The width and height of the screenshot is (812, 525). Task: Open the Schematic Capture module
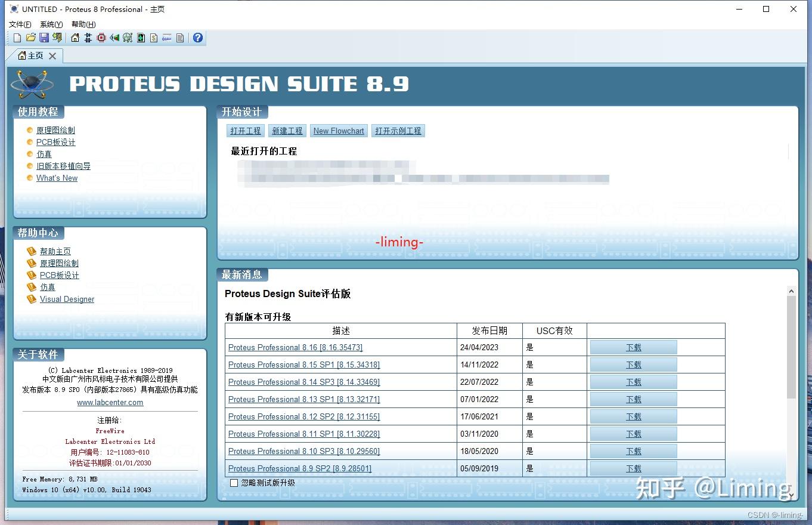(x=88, y=38)
